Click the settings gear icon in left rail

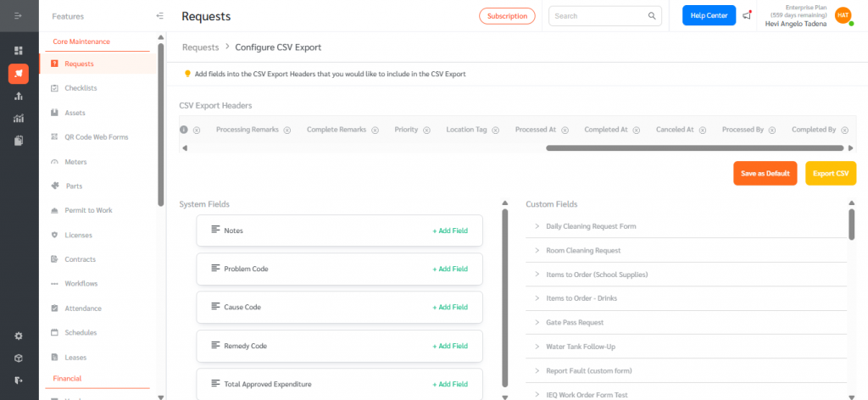(19, 336)
